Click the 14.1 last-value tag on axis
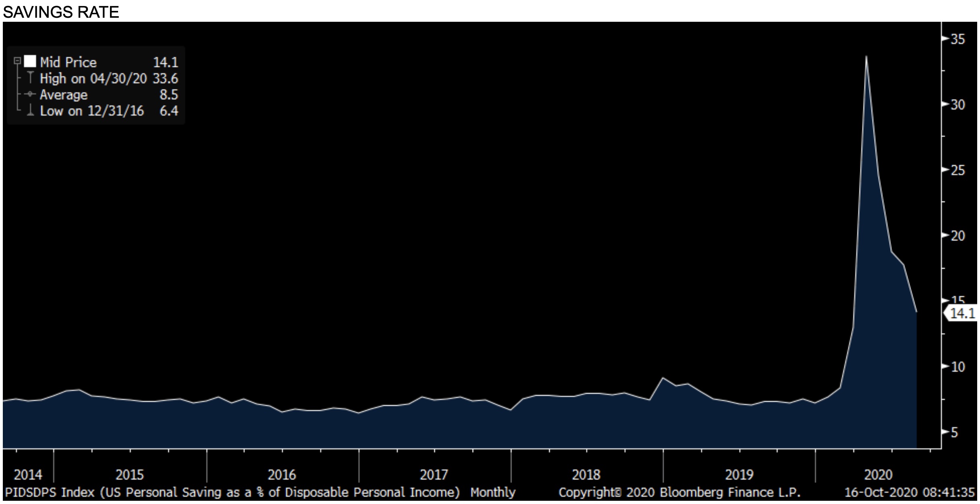 [x=962, y=313]
